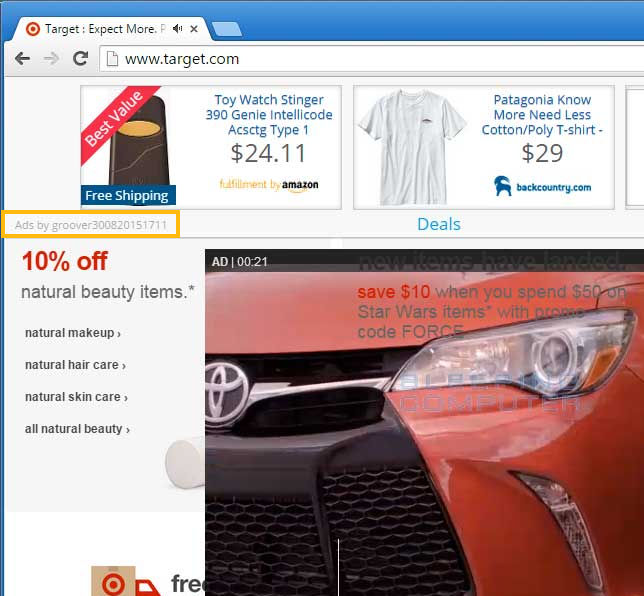Click the www.target.com address bar
The height and width of the screenshot is (596, 644).
372,59
